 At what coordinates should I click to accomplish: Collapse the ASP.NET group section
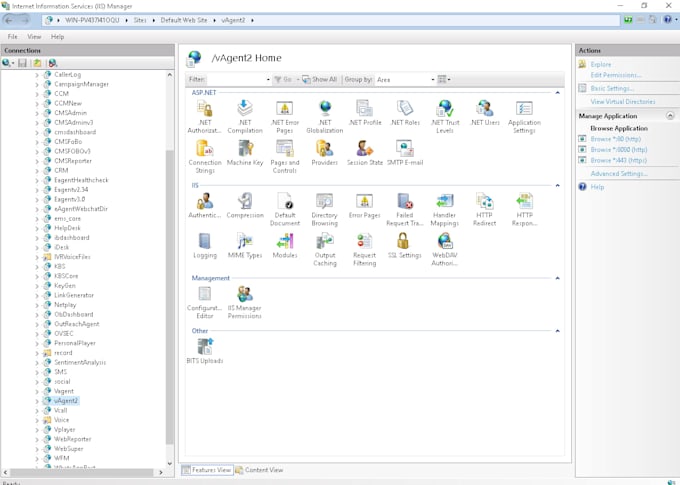tap(558, 93)
